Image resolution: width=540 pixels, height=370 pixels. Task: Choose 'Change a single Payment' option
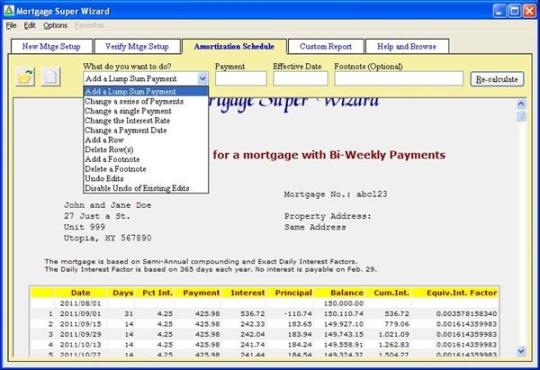[x=146, y=111]
